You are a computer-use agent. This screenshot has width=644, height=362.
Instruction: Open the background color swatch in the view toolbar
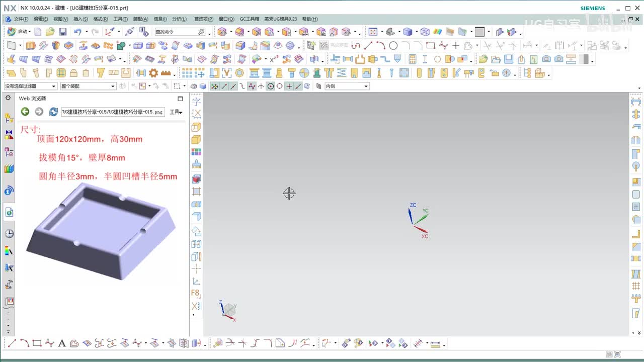pyautogui.click(x=479, y=32)
